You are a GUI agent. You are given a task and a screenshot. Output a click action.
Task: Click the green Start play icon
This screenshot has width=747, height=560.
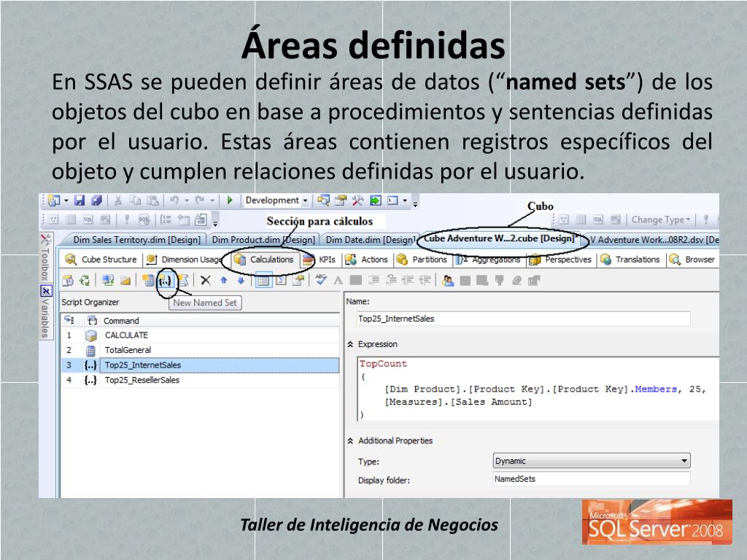[230, 201]
